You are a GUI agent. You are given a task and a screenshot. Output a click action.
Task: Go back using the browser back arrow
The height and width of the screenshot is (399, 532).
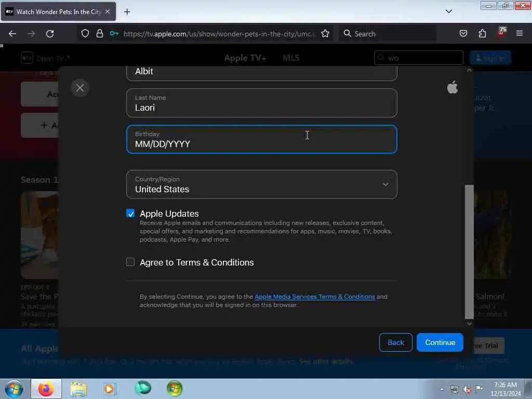[12, 34]
